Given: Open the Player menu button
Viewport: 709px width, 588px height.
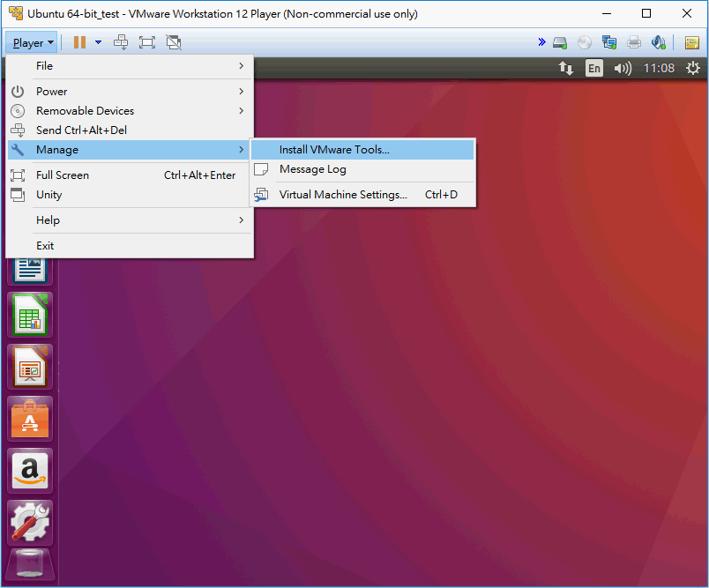Looking at the screenshot, I should [x=32, y=43].
